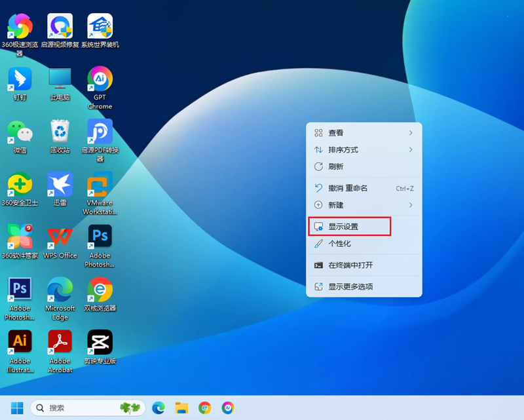Expand the 排序方式 submenu

click(x=364, y=150)
